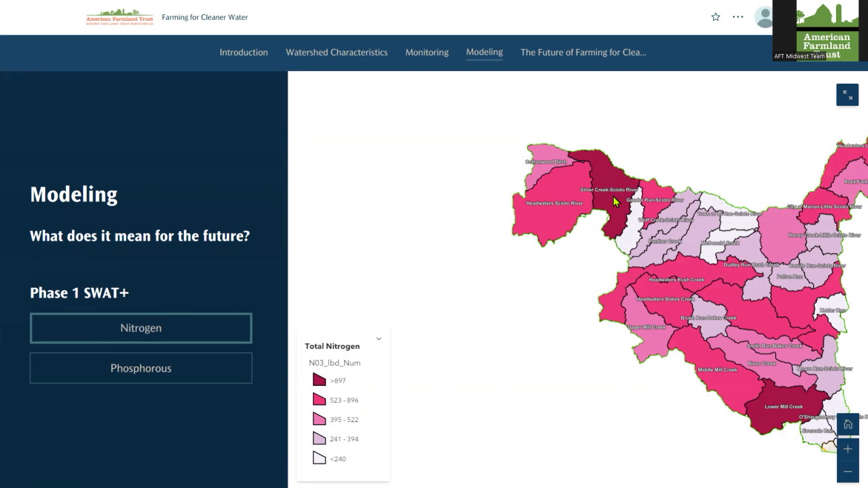
Task: Click the Farming for Cleaner Water title
Action: click(x=205, y=17)
